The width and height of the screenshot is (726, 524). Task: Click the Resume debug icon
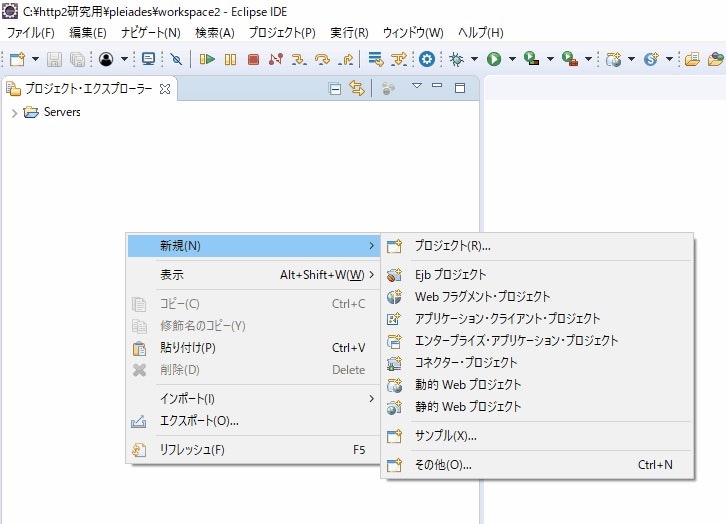207,59
